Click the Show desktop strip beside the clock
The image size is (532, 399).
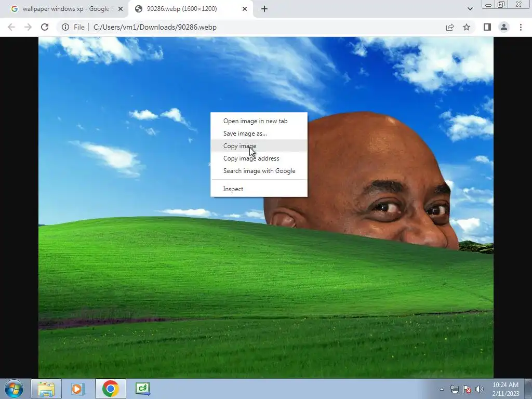[528, 389]
